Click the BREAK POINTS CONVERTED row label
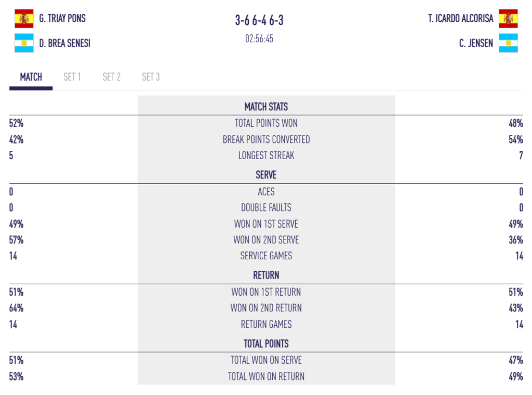The height and width of the screenshot is (395, 532). [266, 139]
